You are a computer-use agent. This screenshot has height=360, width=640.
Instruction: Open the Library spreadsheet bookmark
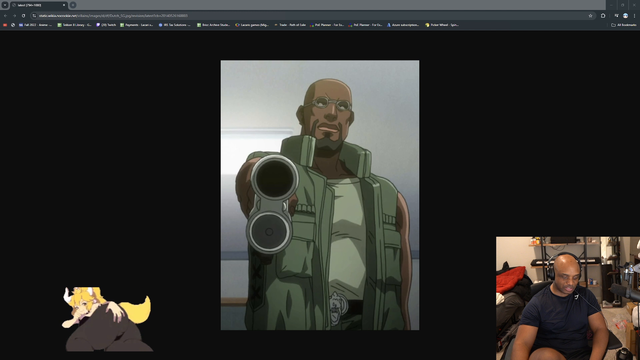(74, 25)
